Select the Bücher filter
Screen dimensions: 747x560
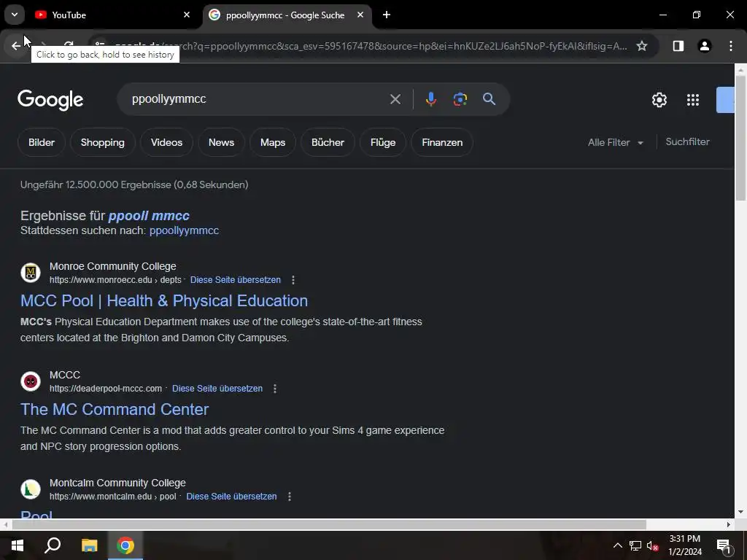pos(328,142)
